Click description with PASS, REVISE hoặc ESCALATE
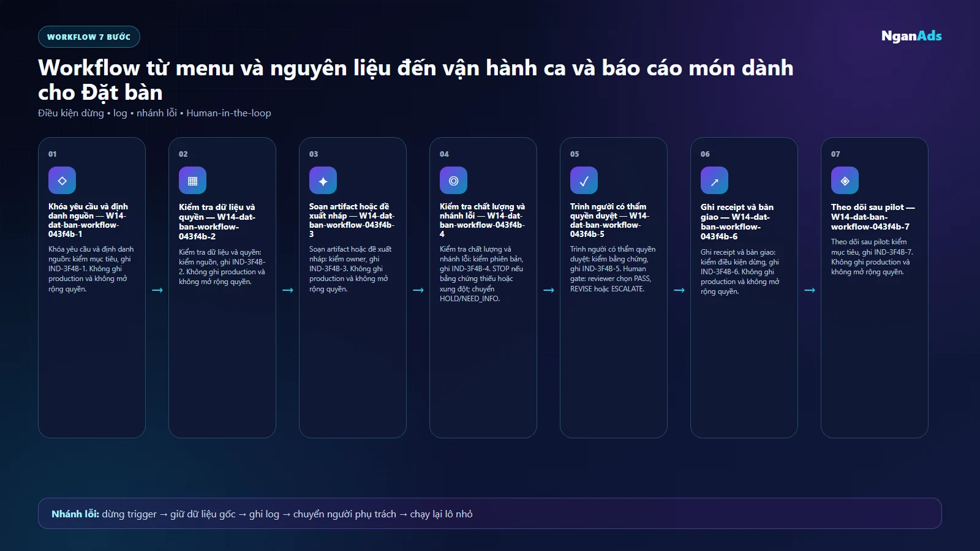This screenshot has width=980, height=551. point(612,269)
